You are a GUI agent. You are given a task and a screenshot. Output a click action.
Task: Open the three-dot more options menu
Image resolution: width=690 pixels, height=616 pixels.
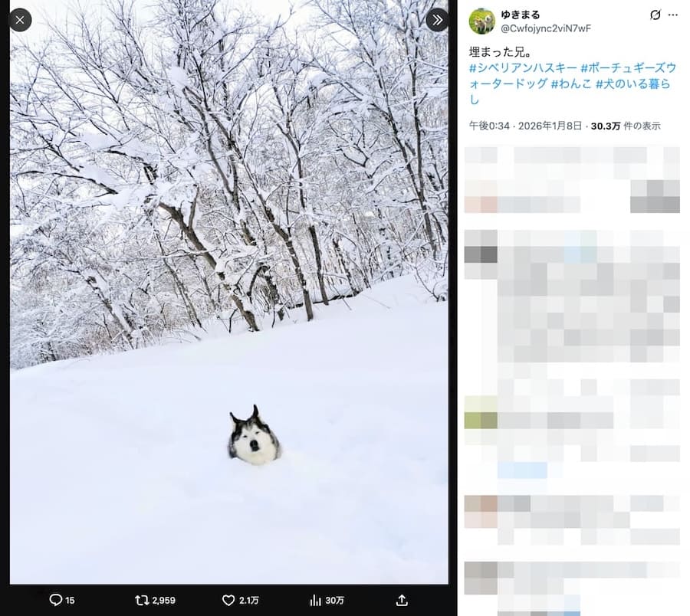coord(673,15)
